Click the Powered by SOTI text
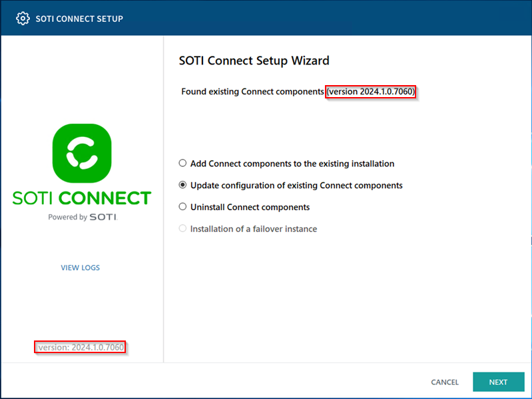 83,217
